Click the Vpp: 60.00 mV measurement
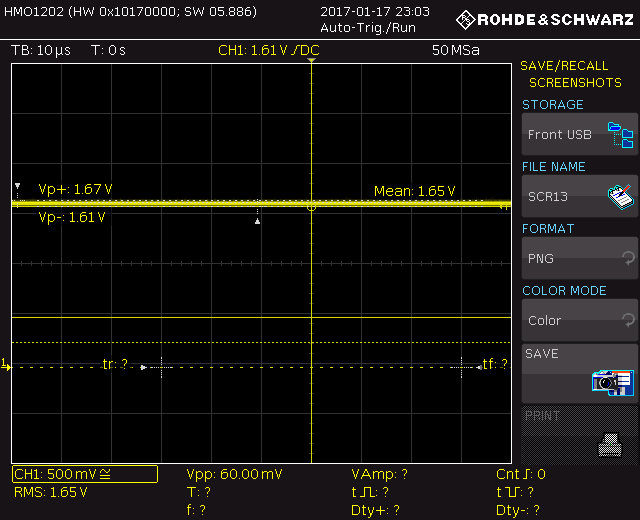This screenshot has height=520, width=640. pyautogui.click(x=234, y=474)
